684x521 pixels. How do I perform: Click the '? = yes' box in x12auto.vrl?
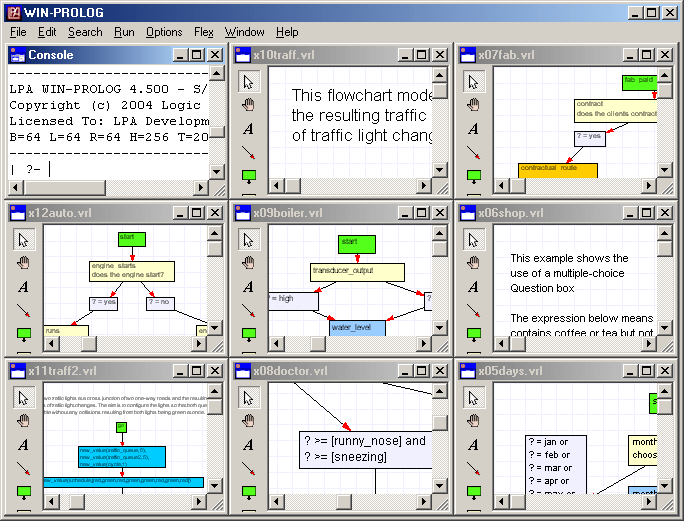click(103, 304)
